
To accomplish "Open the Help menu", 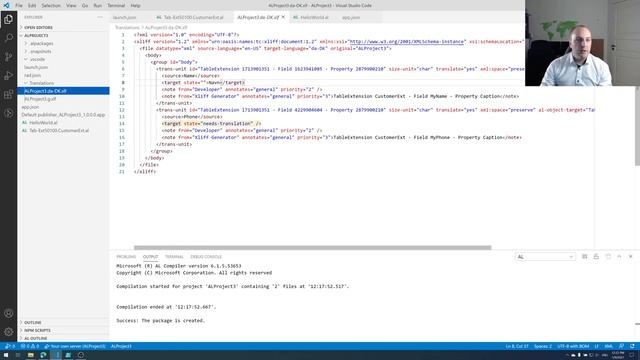I will click(136, 6).
